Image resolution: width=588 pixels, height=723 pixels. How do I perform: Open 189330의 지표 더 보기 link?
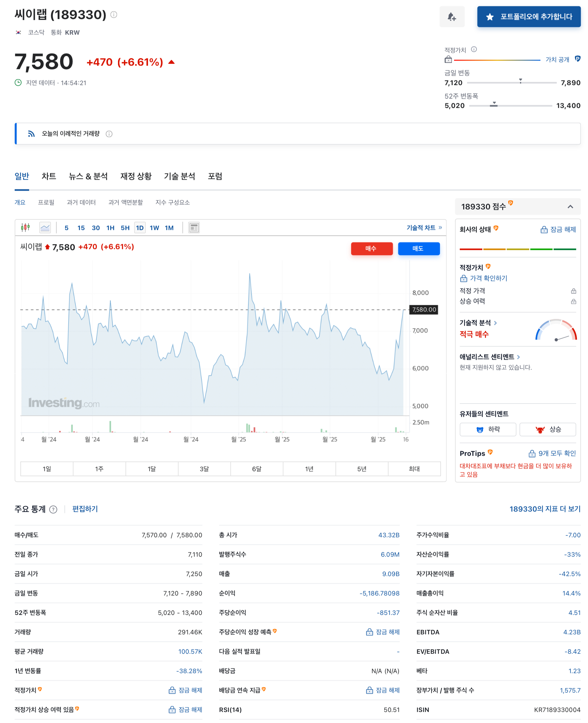[545, 509]
